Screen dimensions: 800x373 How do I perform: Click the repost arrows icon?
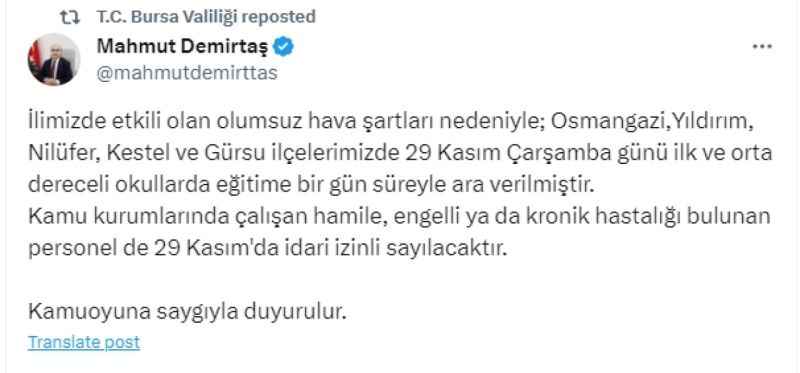(x=69, y=17)
